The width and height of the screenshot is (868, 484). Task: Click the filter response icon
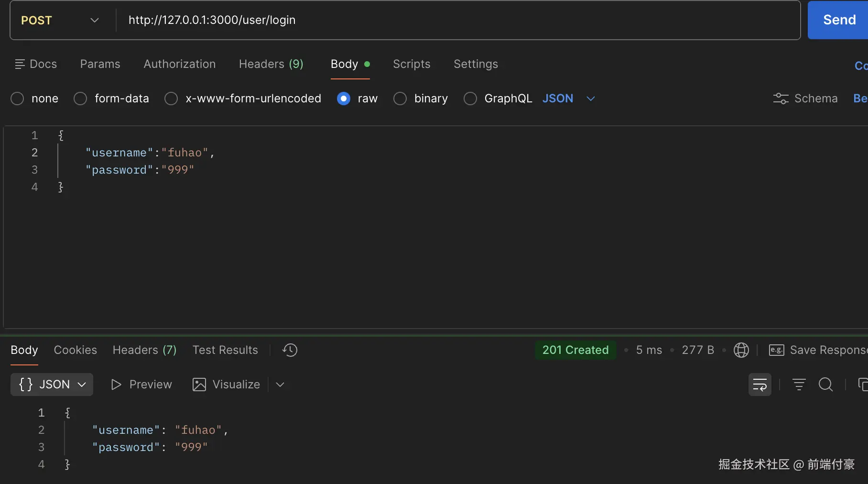tap(799, 385)
